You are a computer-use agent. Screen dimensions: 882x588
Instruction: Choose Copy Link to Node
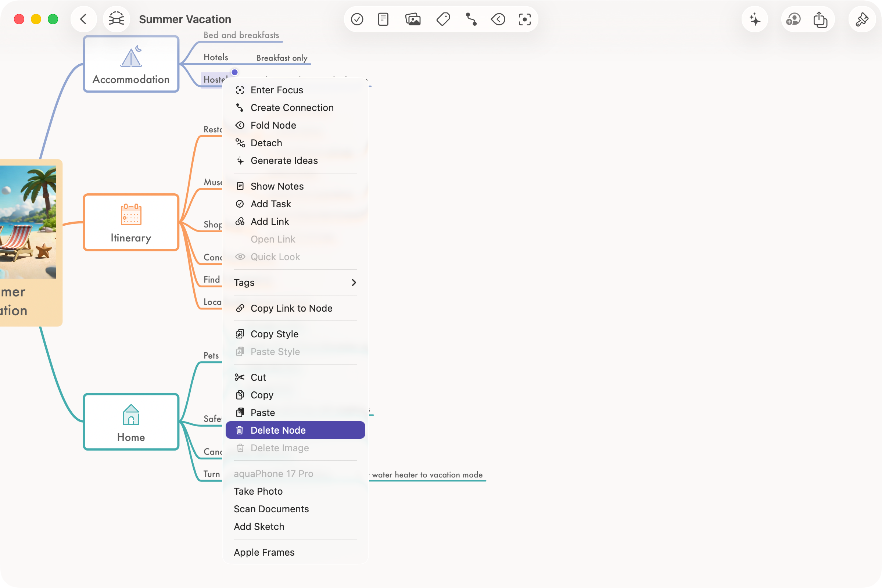[295, 308]
